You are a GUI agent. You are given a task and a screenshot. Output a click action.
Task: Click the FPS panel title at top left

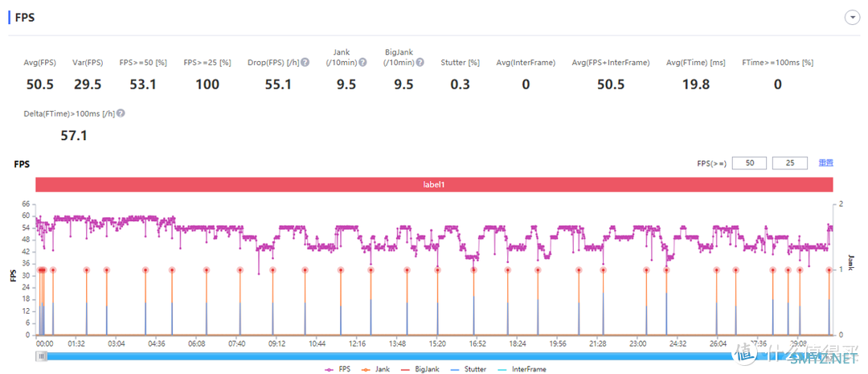[25, 17]
